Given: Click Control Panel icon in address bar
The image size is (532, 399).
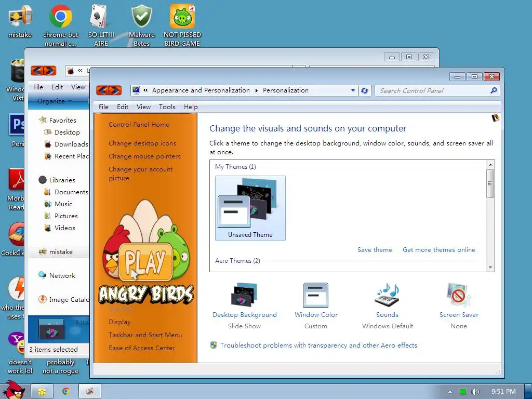Looking at the screenshot, I should [136, 90].
